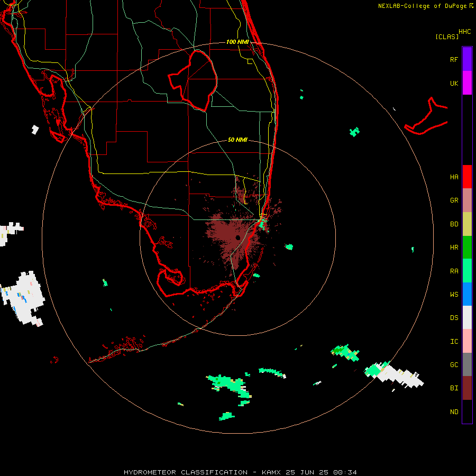The image size is (476, 476).
Task: Click the BI legend label
Action: pos(454,388)
